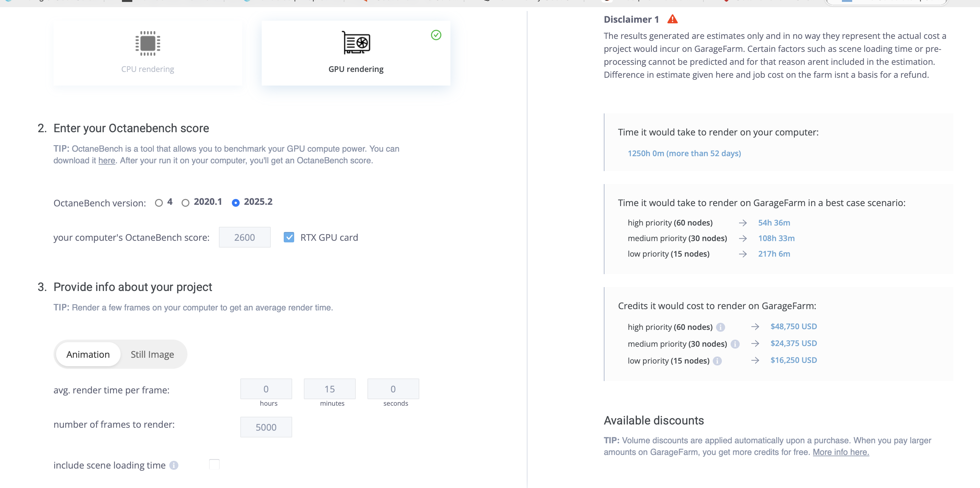Select the GPU rendering card icon
This screenshot has height=488, width=980.
click(356, 42)
